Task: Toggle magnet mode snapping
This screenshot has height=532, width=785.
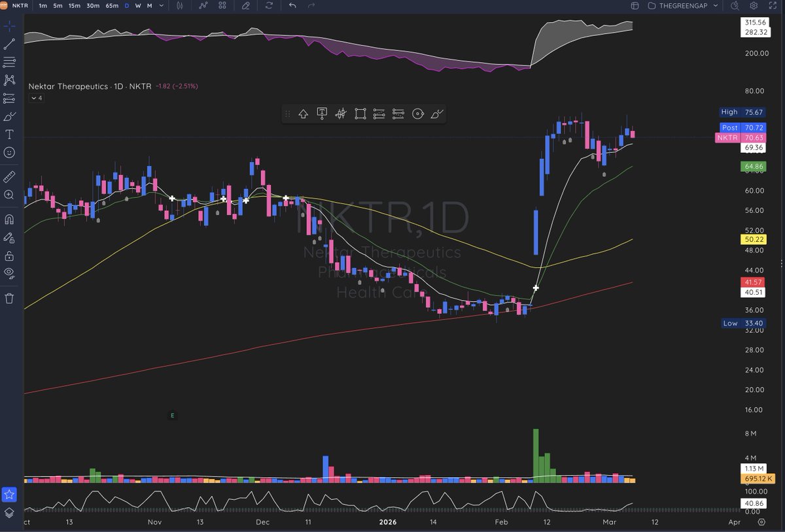Action: (x=9, y=219)
